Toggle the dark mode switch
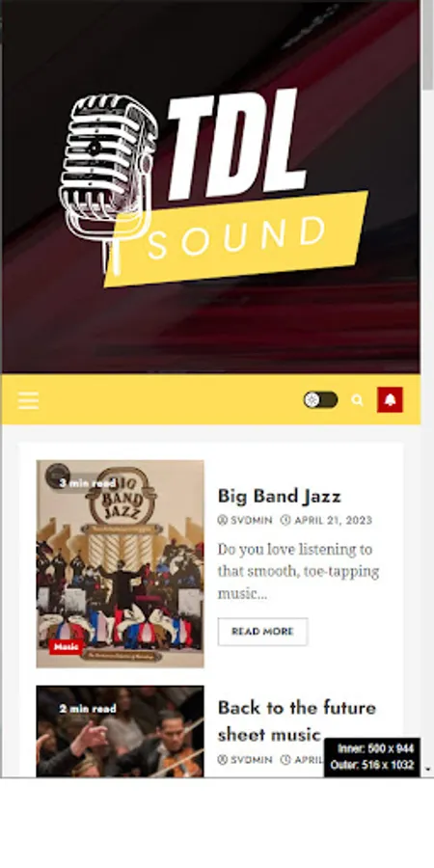This screenshot has height=868, width=434. click(320, 399)
